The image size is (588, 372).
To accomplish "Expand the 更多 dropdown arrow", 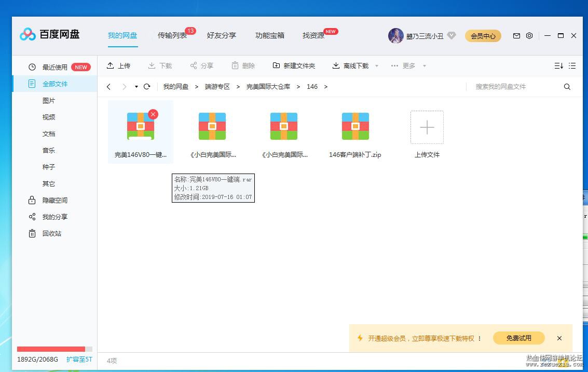I will coord(425,66).
